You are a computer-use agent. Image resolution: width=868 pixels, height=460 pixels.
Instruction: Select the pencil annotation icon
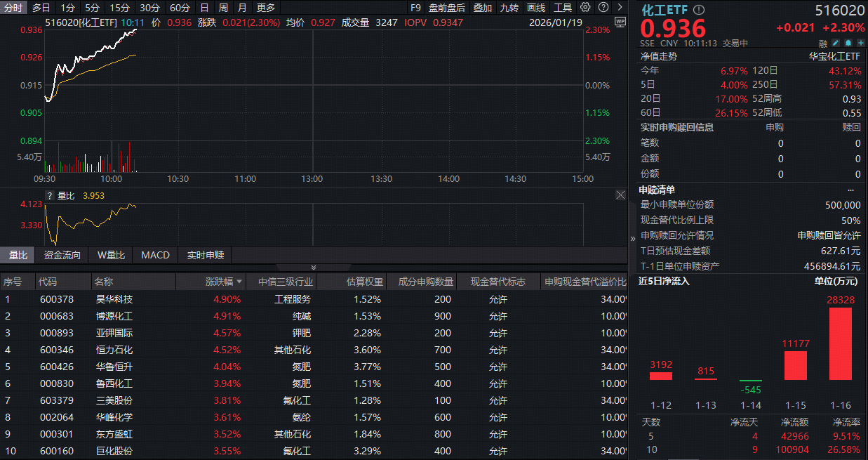(835, 43)
